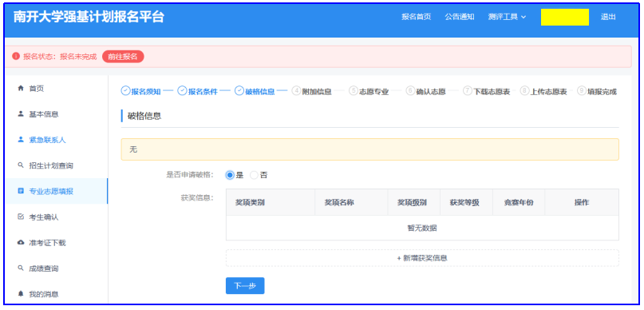644x310 pixels.
Task: Click the 下一步 button
Action: [x=245, y=286]
